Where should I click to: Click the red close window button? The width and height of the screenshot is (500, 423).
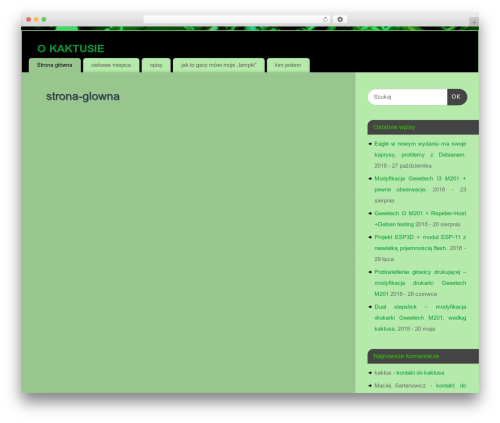(x=29, y=20)
